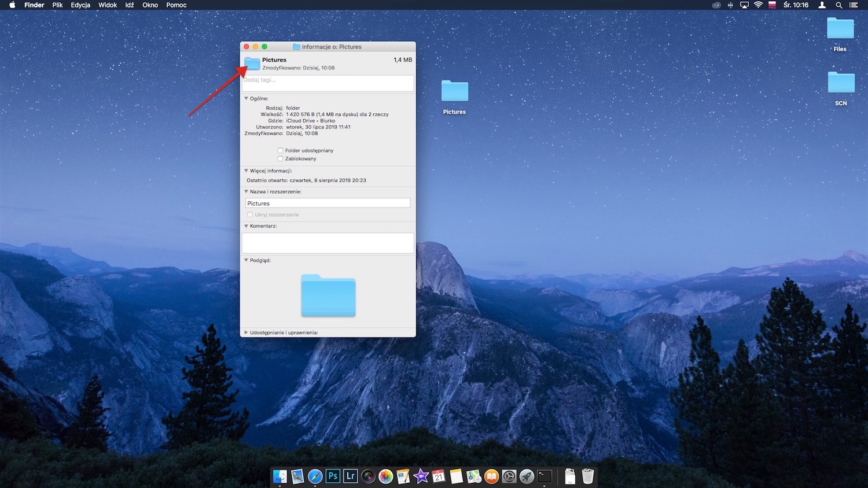Expand the Udostępnianie i uprawnienia section
Screen dimensions: 868x488
point(246,332)
